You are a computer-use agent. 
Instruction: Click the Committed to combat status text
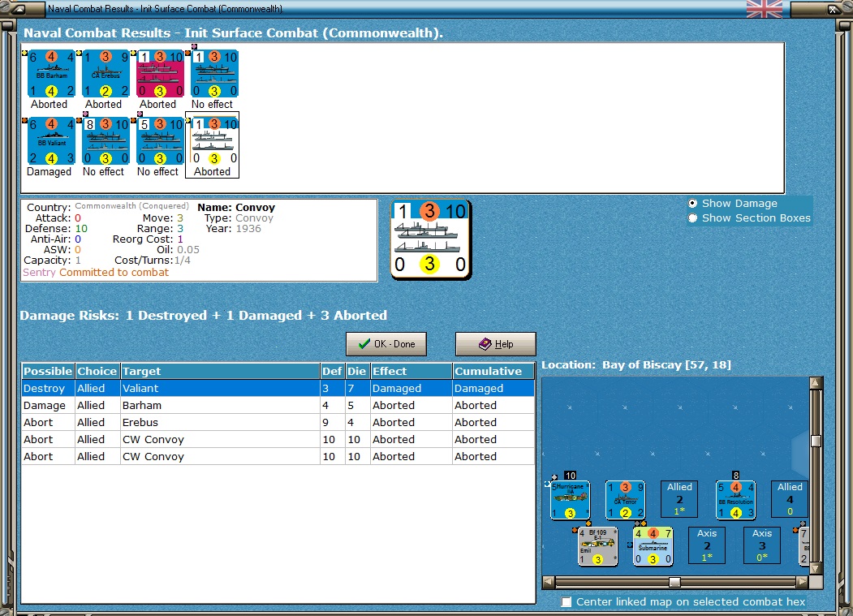[x=114, y=272]
